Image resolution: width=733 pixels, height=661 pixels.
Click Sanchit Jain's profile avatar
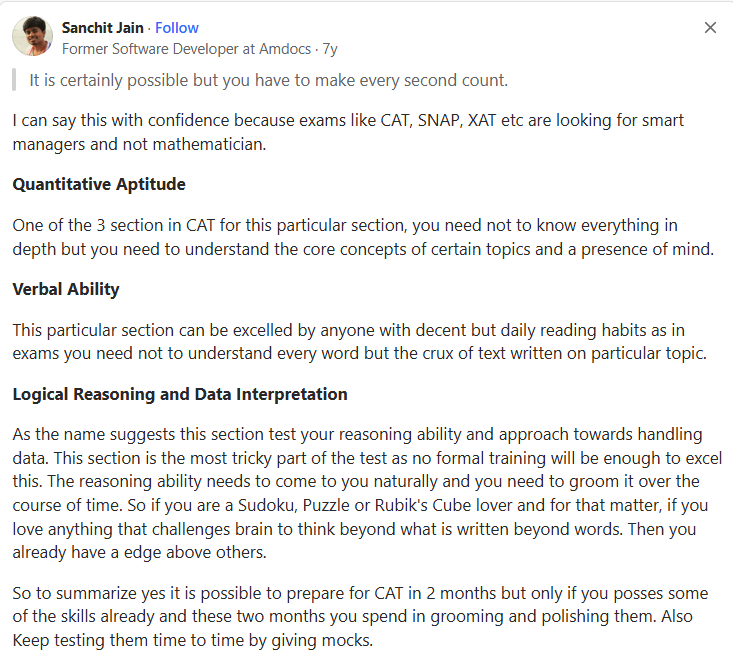[x=32, y=36]
